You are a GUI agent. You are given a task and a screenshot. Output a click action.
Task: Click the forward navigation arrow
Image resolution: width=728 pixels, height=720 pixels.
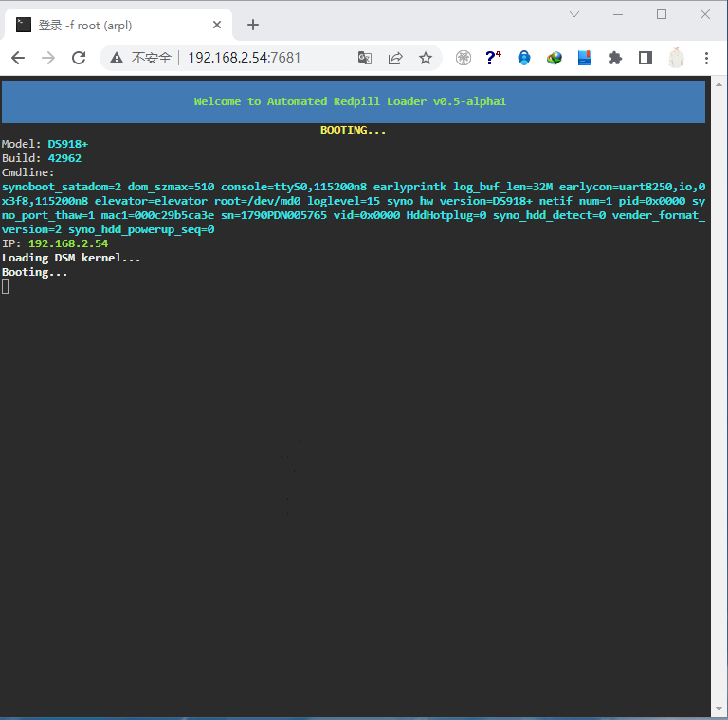[x=48, y=58]
